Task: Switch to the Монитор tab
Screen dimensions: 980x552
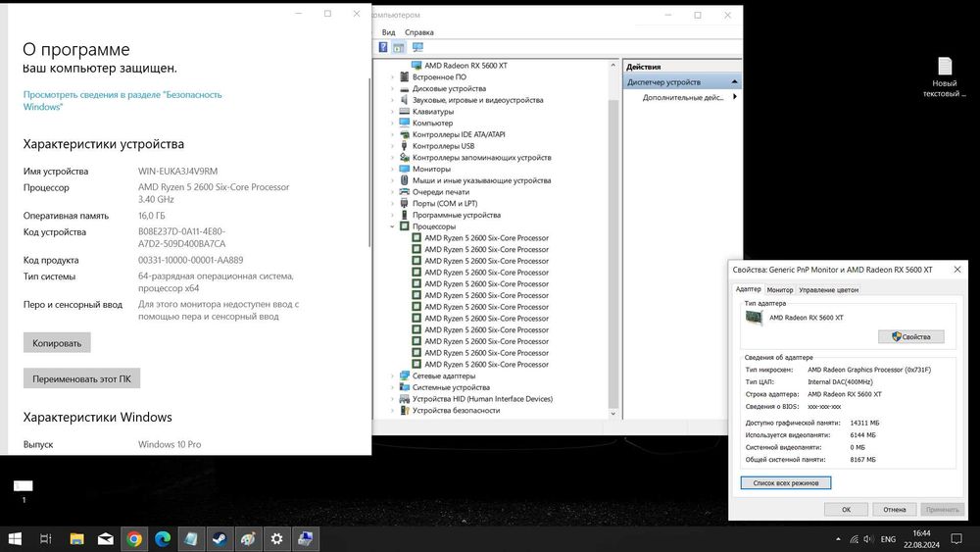Action: click(x=780, y=290)
